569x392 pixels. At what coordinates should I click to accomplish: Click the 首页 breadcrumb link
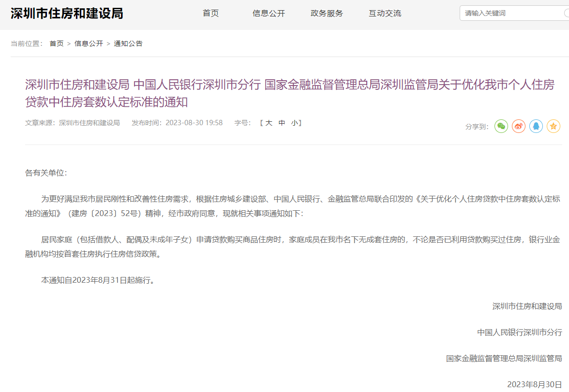tap(56, 44)
